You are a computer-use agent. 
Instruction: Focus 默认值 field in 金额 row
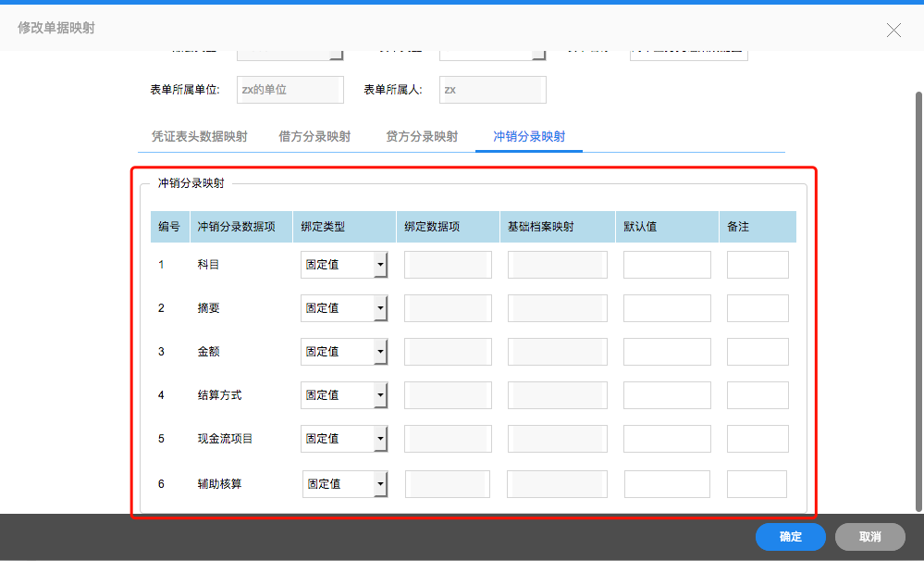[x=667, y=352]
